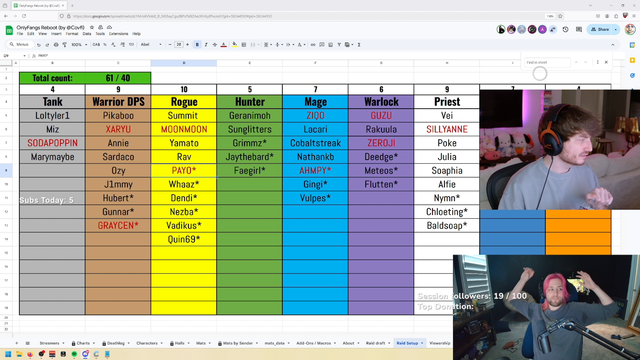The image size is (640, 360).
Task: Open the Insert menu
Action: pos(56,34)
